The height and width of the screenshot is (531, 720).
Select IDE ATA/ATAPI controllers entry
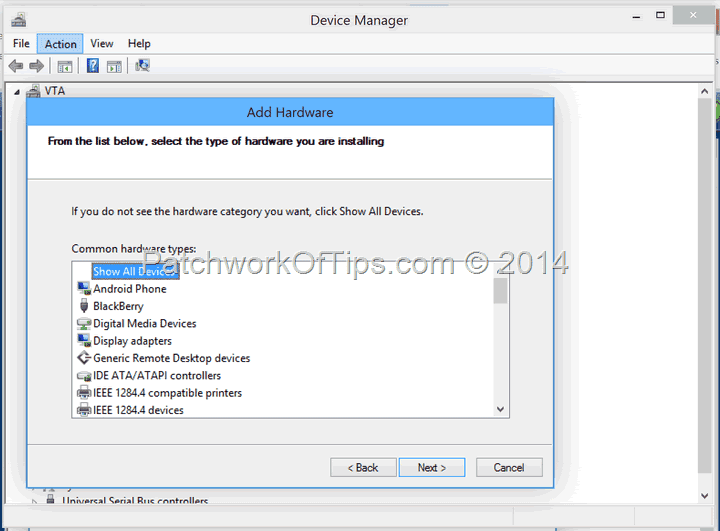[157, 376]
